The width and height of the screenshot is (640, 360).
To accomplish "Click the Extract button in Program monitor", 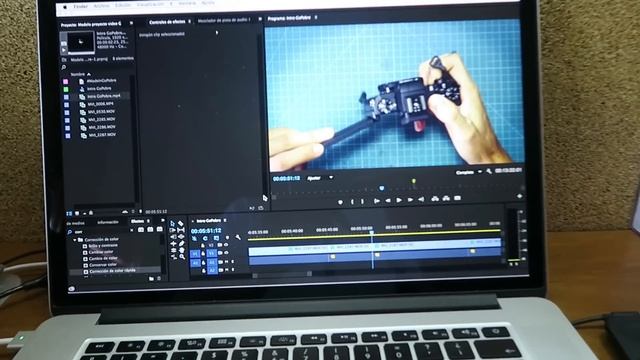I will point(446,199).
